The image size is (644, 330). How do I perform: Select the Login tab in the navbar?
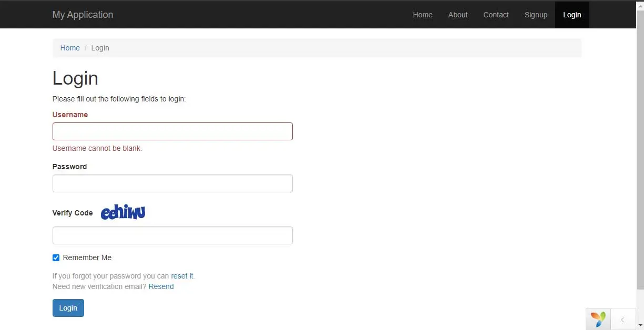tap(572, 15)
